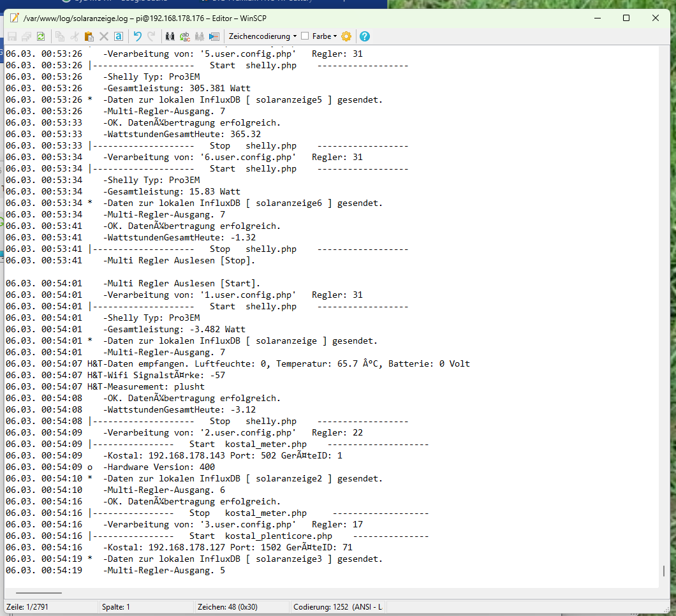Click the Paste clipboard icon
The image size is (676, 616).
click(x=89, y=37)
